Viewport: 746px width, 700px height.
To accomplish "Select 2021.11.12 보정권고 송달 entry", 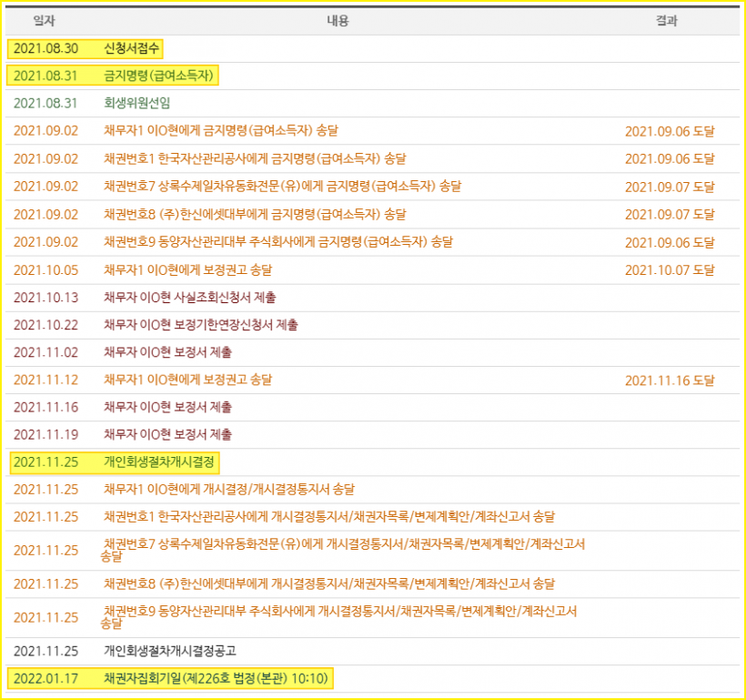I will tap(188, 380).
